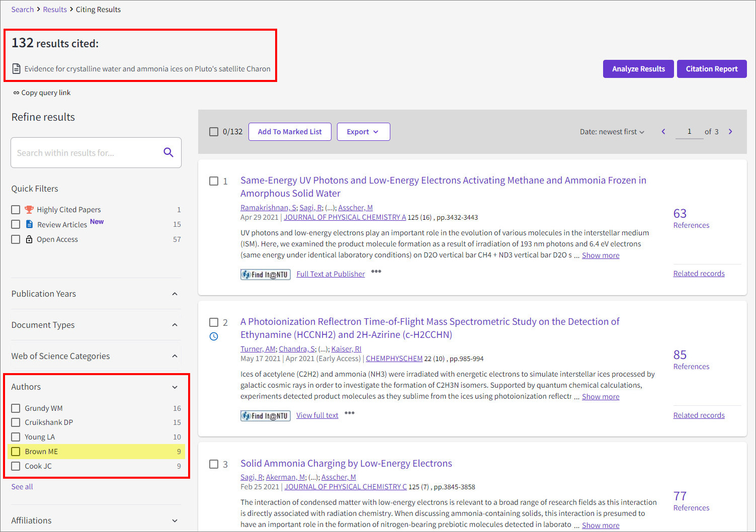This screenshot has width=756, height=532.
Task: Go to next results page arrow
Action: 730,131
